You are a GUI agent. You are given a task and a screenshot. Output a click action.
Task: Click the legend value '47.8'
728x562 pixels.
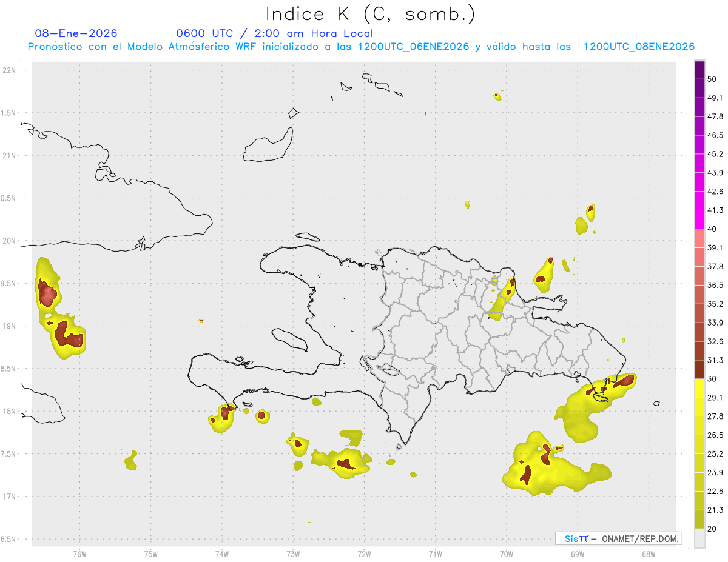[x=715, y=116]
